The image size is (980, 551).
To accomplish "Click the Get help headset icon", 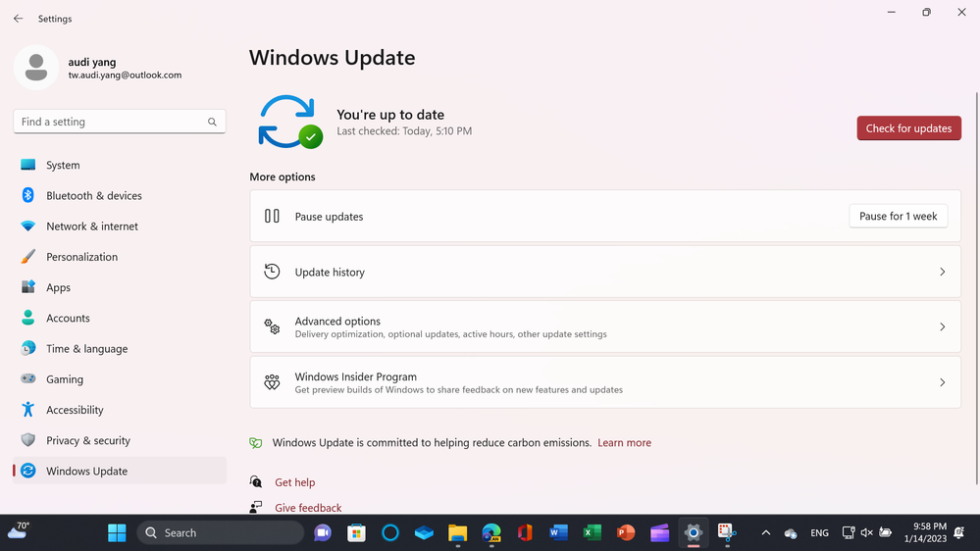I will (x=256, y=481).
